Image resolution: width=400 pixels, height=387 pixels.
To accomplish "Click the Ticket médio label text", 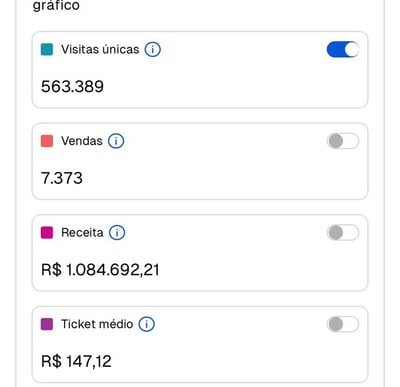I will [x=97, y=324].
